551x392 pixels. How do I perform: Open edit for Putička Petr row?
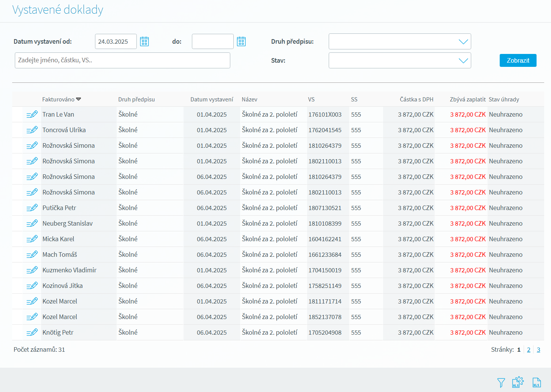tap(32, 208)
